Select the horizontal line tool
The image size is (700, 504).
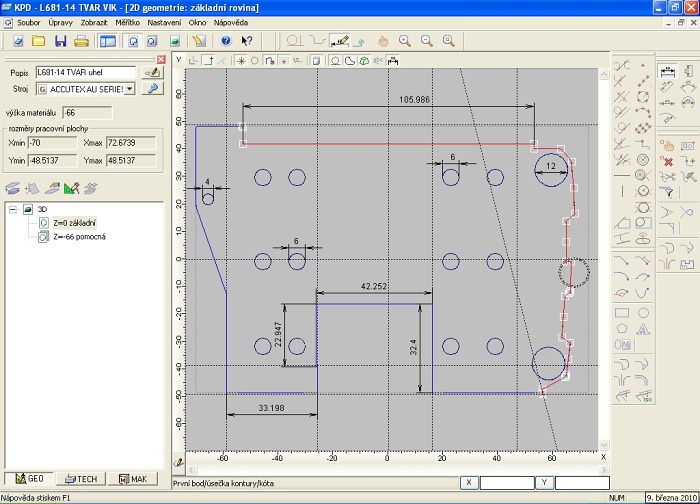tap(622, 176)
